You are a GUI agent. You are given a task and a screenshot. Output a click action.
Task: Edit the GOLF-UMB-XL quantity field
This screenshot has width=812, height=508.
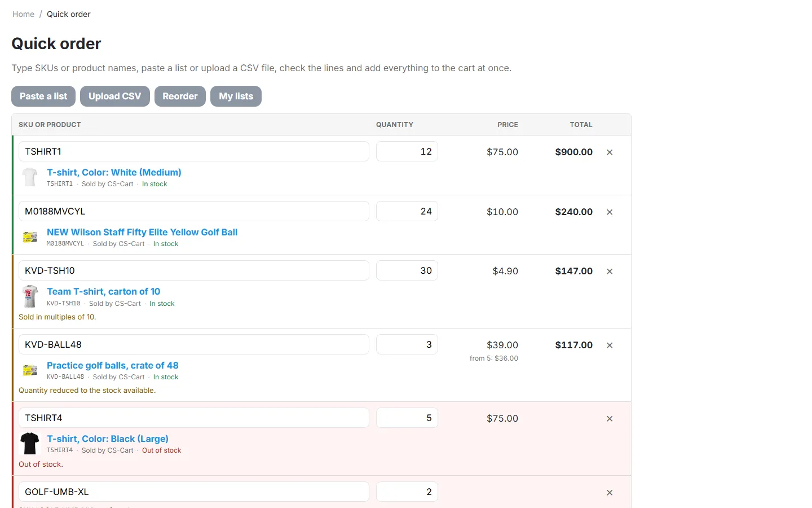pyautogui.click(x=407, y=492)
